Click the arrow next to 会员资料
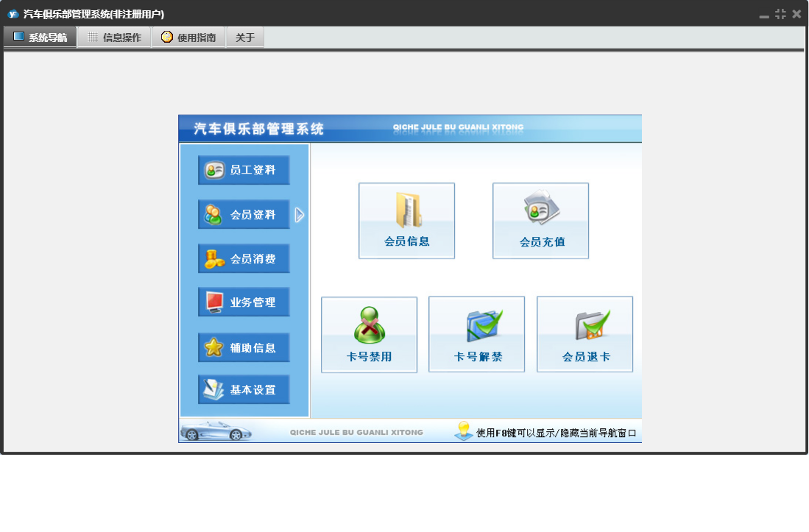This screenshot has height=532, width=809. coord(300,215)
